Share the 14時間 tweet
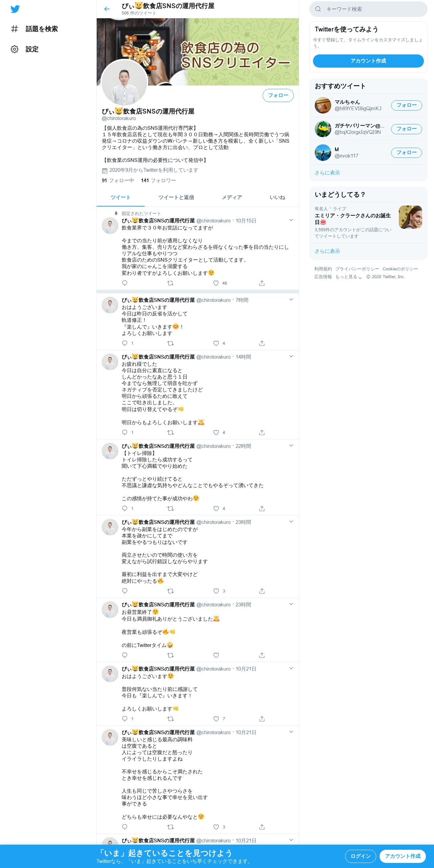Image resolution: width=434 pixels, height=868 pixels. tap(262, 433)
